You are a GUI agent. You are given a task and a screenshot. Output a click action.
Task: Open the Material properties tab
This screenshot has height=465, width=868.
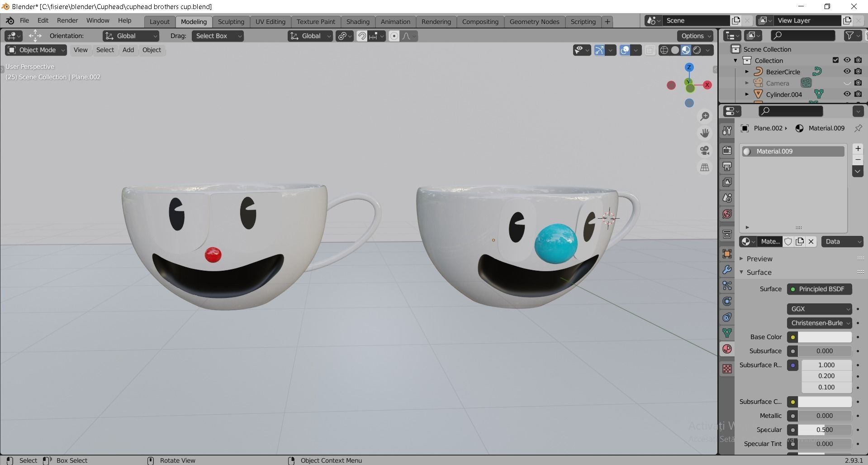(727, 349)
